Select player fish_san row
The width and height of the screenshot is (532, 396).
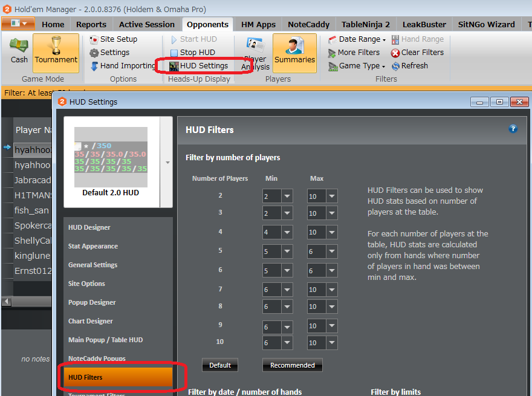click(33, 210)
